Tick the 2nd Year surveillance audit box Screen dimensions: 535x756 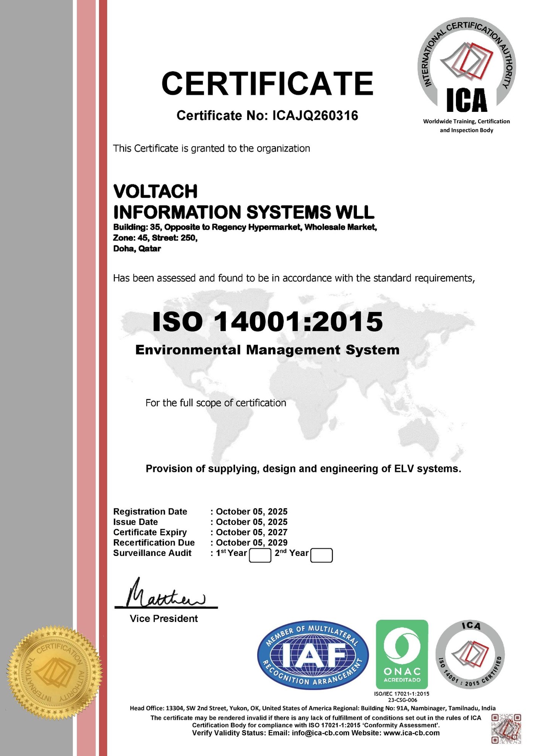click(321, 556)
